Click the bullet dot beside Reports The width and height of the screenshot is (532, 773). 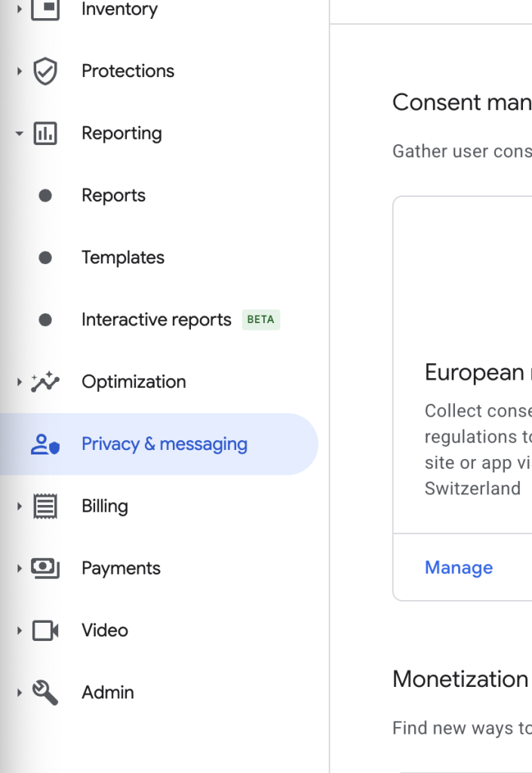[45, 196]
